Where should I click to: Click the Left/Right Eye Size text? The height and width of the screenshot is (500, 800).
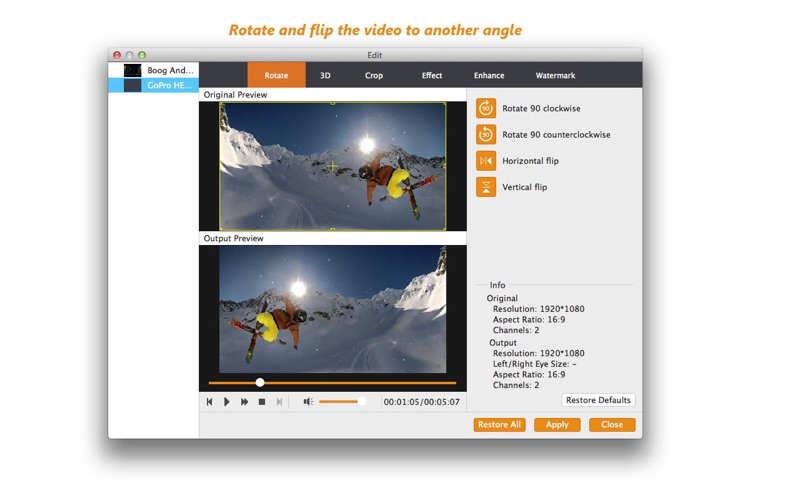[534, 364]
